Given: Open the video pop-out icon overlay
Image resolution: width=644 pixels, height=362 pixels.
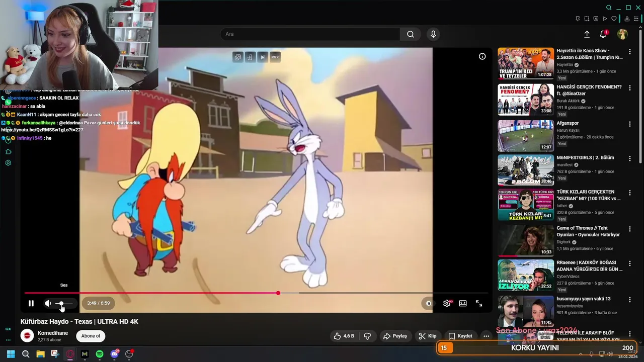Looking at the screenshot, I should 238,57.
